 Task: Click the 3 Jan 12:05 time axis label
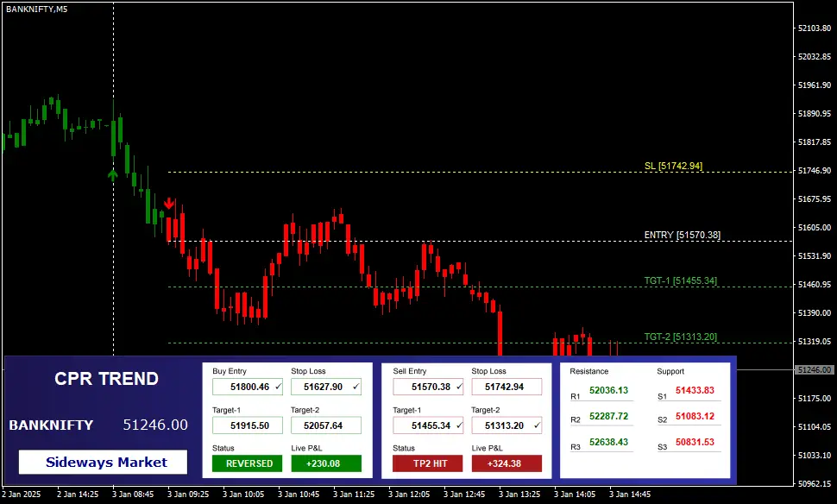(409, 495)
